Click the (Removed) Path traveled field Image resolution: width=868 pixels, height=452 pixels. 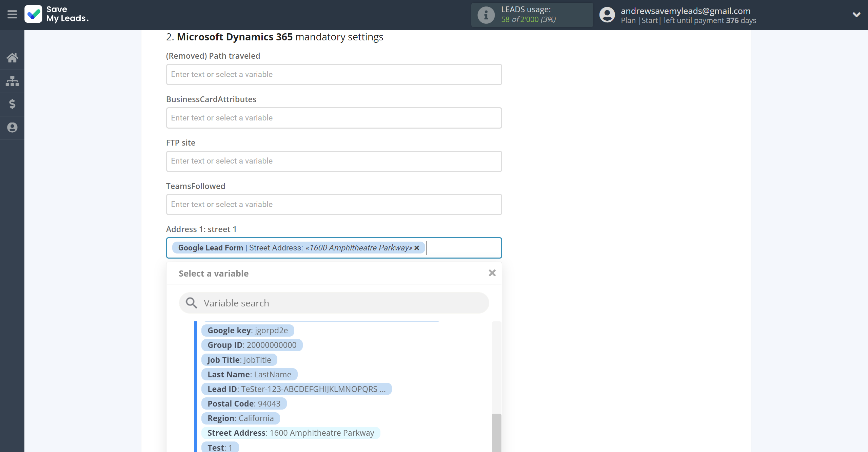[334, 74]
